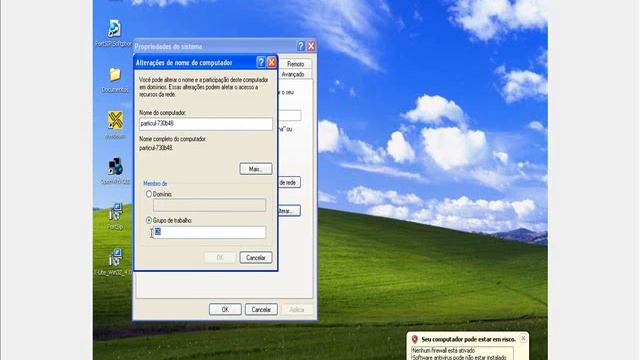Switch to the Remoto tab
The image size is (640, 360).
tap(295, 64)
